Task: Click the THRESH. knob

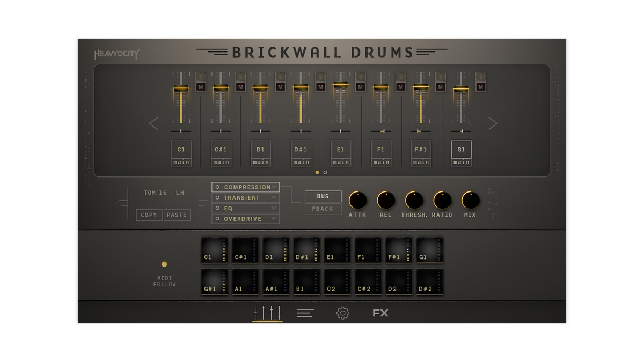Action: 414,200
